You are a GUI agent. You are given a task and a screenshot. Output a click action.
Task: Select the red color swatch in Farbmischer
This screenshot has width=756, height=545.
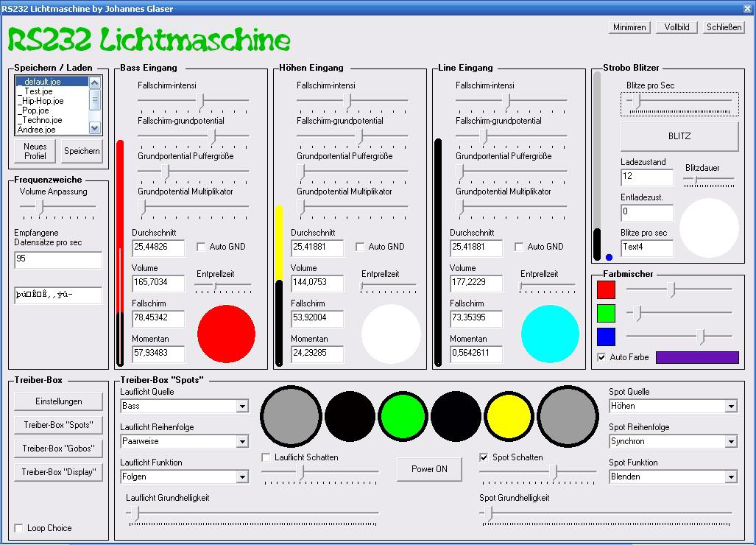[605, 289]
